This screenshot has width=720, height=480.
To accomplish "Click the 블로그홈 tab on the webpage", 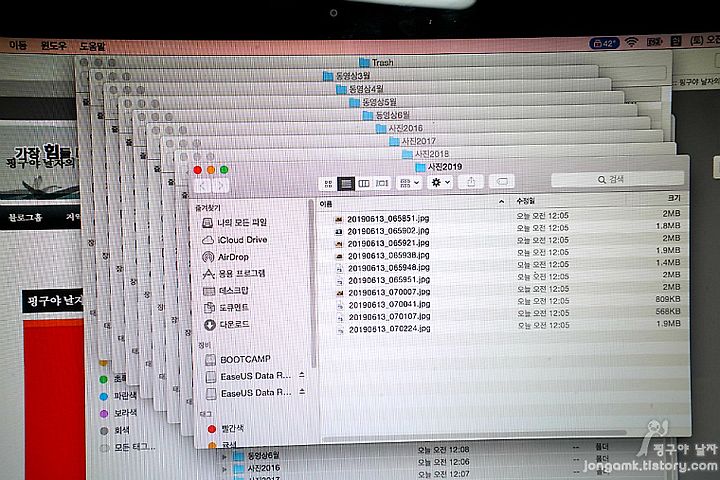I will click(x=26, y=217).
